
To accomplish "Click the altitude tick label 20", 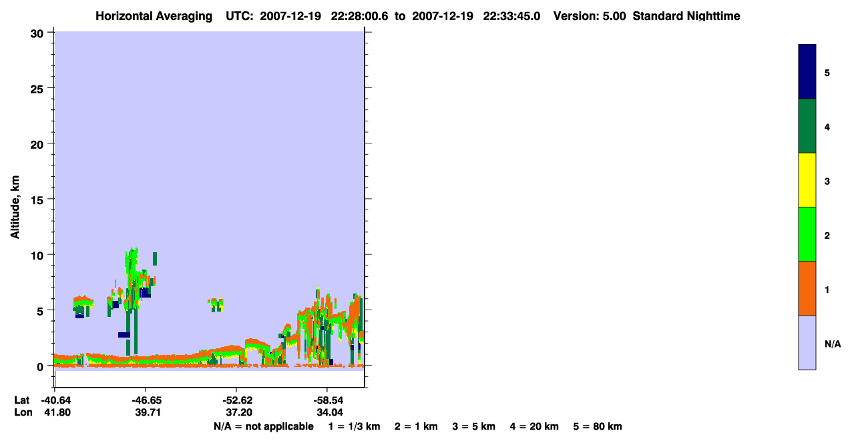I will (38, 143).
